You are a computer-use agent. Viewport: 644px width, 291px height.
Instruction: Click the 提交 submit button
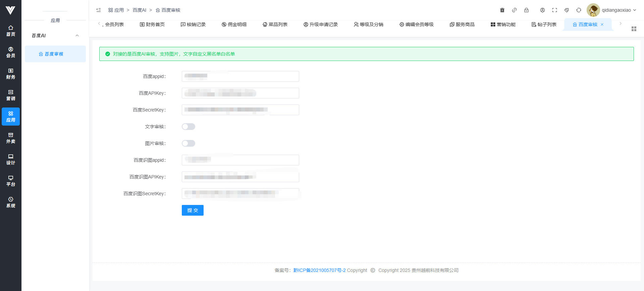(x=193, y=210)
